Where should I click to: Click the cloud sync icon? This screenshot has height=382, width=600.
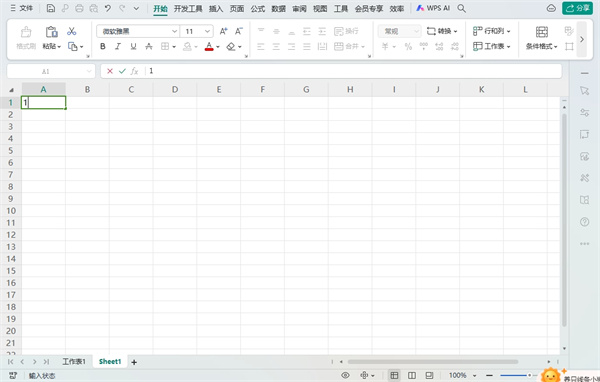551,8
